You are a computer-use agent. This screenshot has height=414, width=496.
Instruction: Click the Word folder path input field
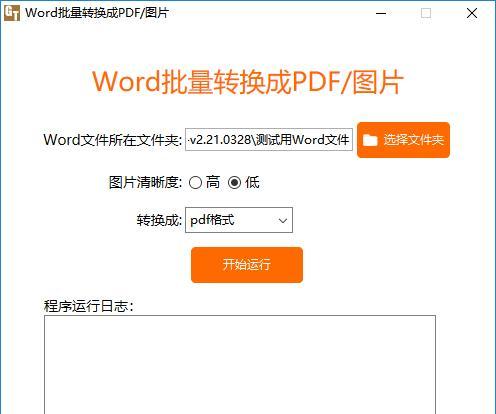[269, 139]
